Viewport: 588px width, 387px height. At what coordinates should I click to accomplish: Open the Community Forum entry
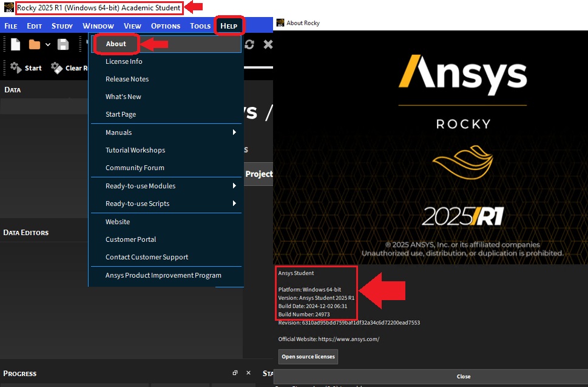click(x=166, y=168)
